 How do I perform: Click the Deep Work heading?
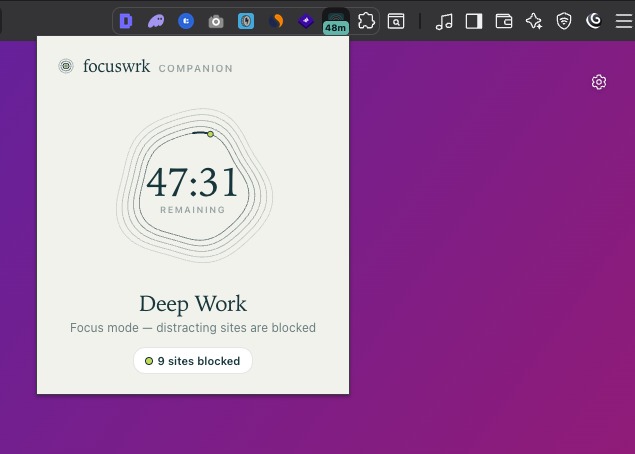[193, 304]
